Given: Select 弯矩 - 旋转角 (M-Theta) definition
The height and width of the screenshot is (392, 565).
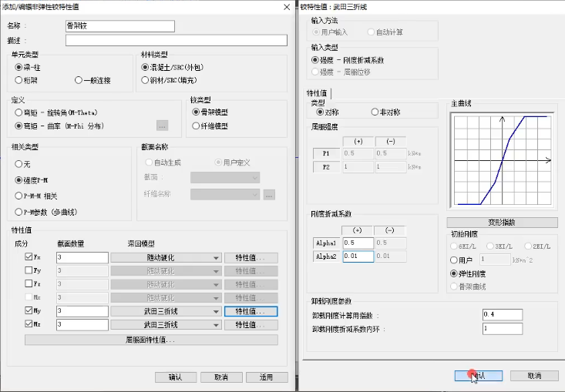Looking at the screenshot, I should tap(19, 112).
